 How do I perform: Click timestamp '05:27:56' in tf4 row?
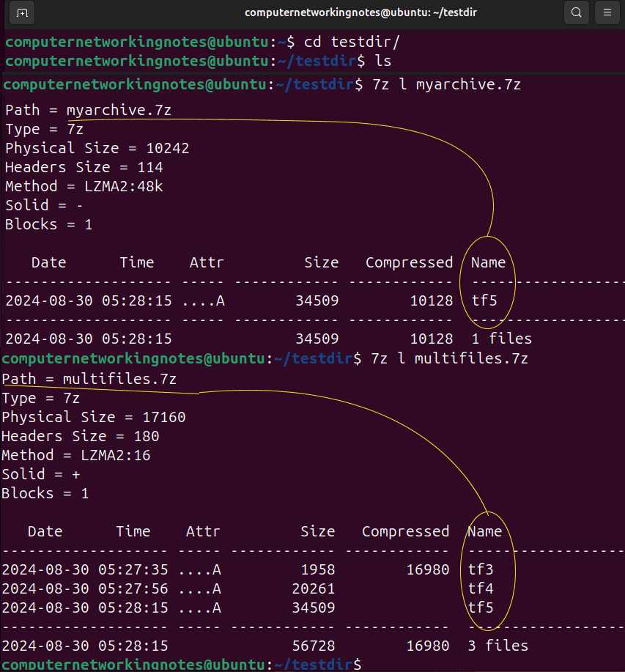tap(133, 588)
